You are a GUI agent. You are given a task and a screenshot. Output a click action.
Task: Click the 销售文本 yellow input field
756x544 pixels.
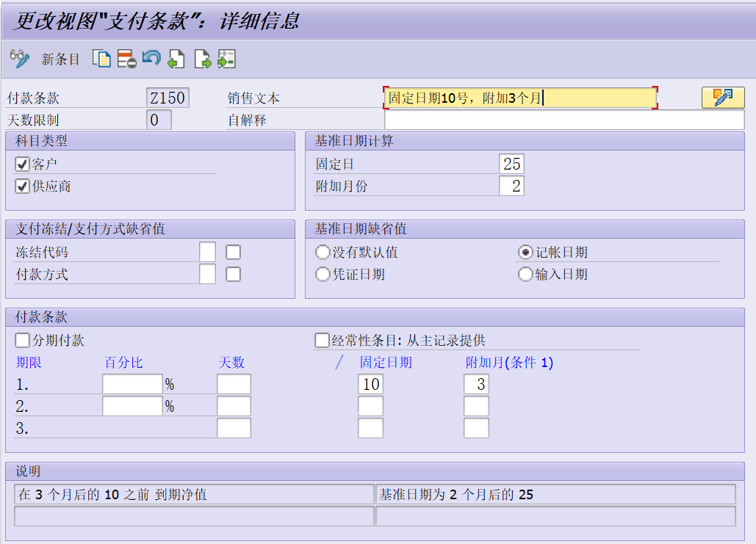tap(520, 98)
